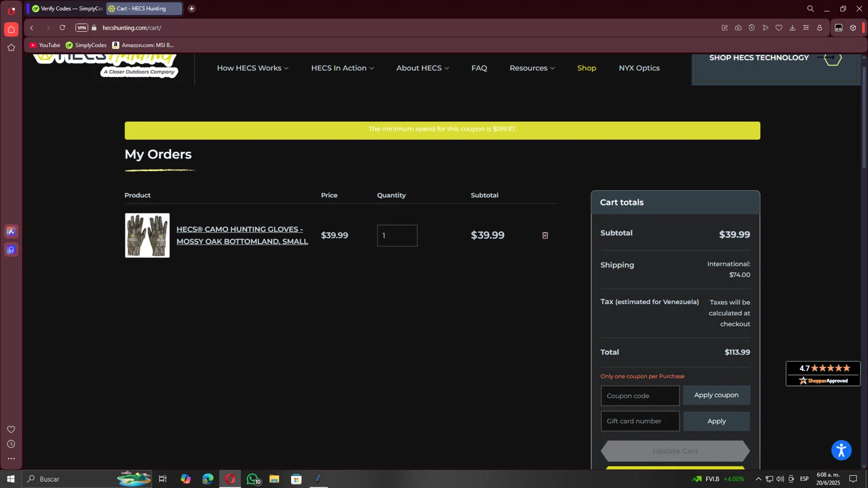Select the Cart - HECS Hunting tab

pyautogui.click(x=144, y=9)
